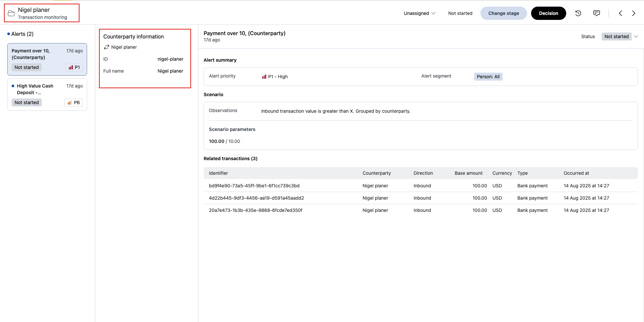644x322 pixels.
Task: Go to next case with right arrow
Action: (633, 13)
